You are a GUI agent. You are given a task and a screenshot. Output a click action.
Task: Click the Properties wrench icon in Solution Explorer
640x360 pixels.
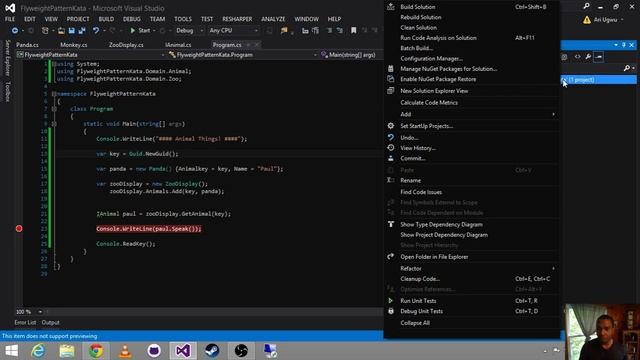pyautogui.click(x=588, y=57)
